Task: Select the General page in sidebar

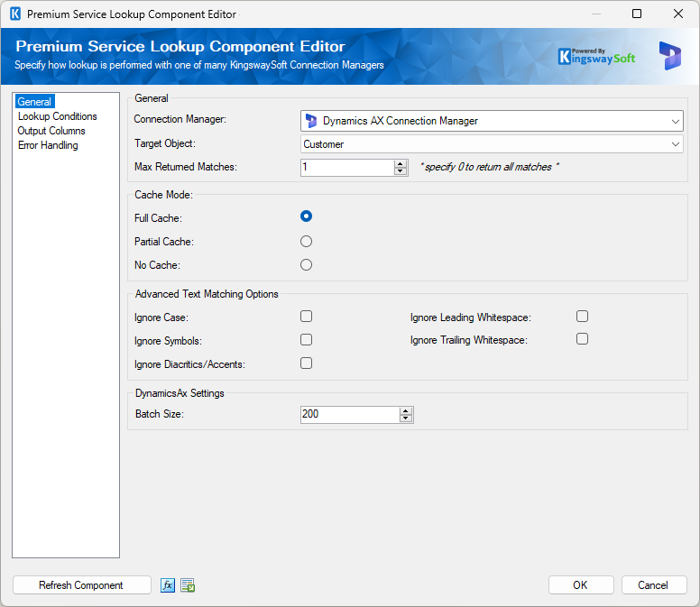Action: 34,102
